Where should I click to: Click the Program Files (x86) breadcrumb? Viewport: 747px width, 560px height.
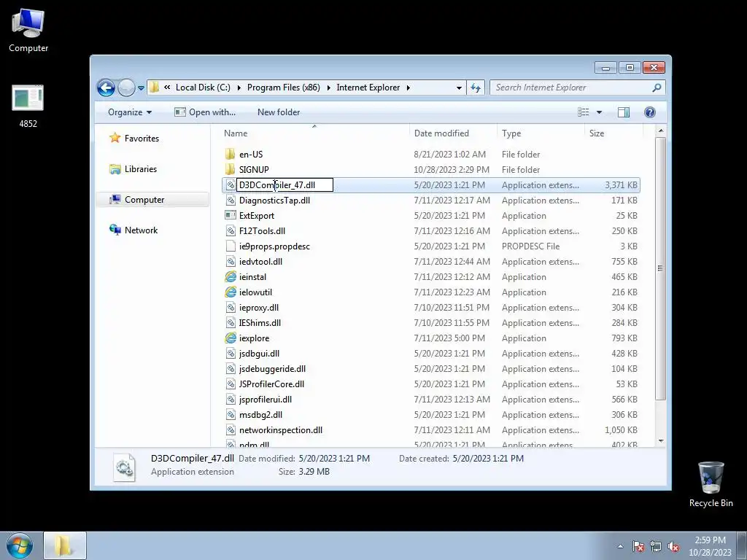coord(284,87)
